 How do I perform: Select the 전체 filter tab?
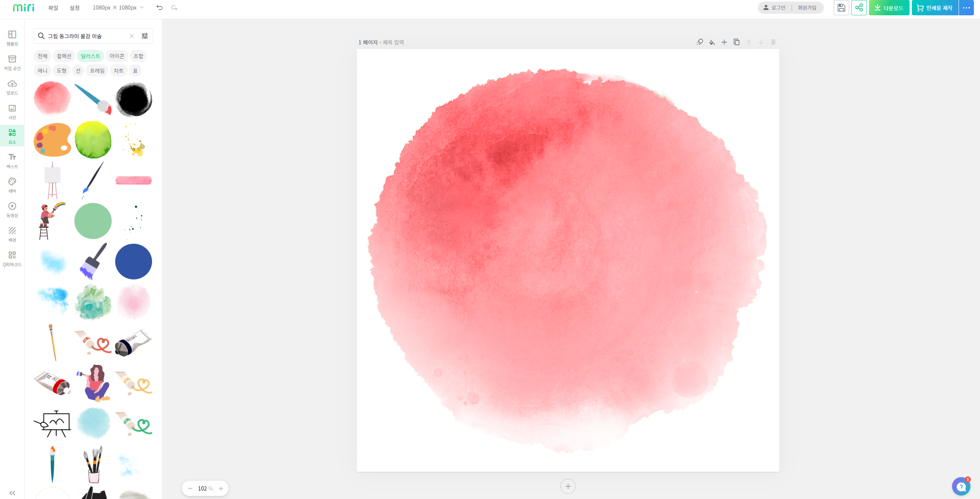pyautogui.click(x=42, y=56)
